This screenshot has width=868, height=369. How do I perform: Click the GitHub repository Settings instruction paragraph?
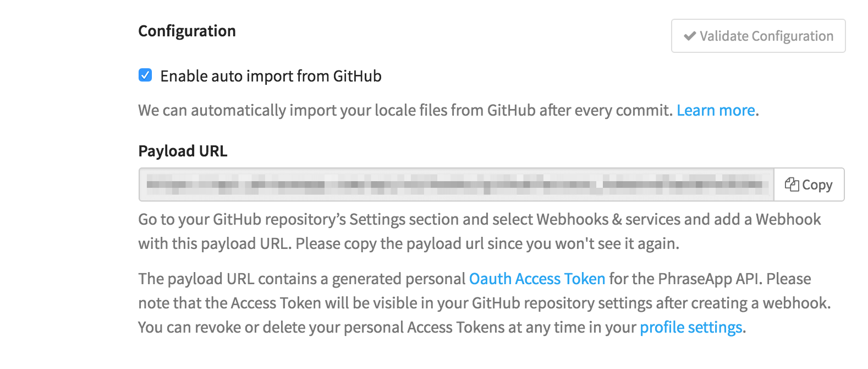[480, 231]
